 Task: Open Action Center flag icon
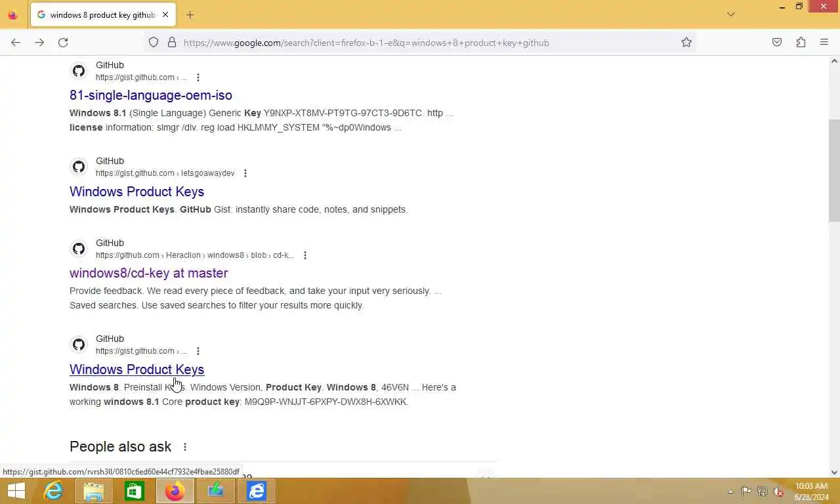[746, 492]
